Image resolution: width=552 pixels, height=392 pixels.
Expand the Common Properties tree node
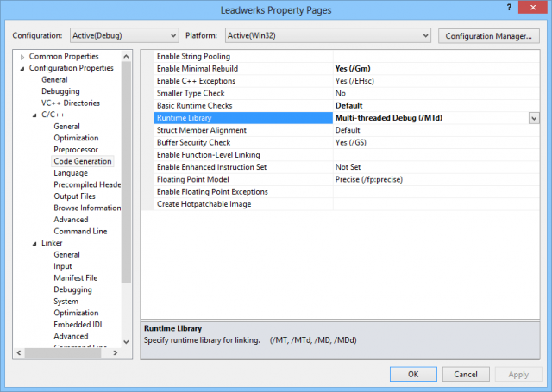[x=22, y=56]
